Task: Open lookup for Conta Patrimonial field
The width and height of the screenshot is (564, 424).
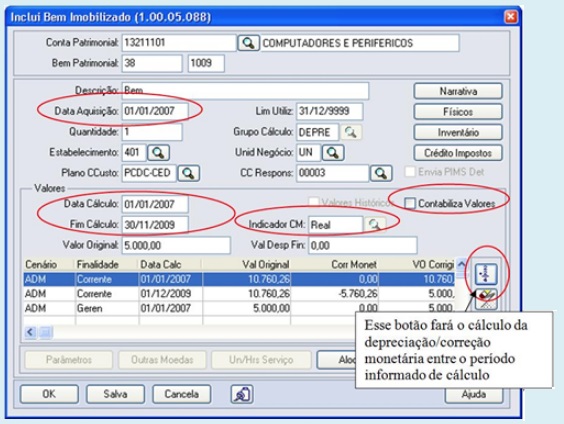Action: coord(248,43)
